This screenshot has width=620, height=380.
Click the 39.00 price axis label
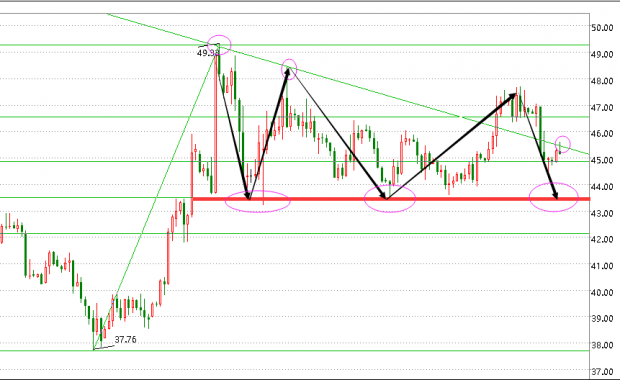602,318
